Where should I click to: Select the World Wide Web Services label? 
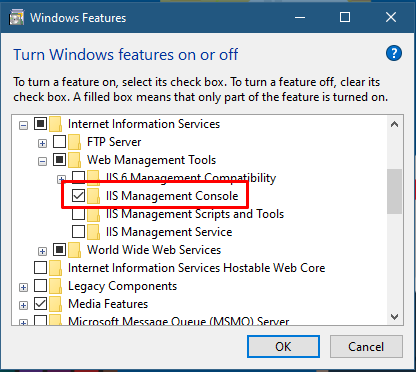point(154,250)
